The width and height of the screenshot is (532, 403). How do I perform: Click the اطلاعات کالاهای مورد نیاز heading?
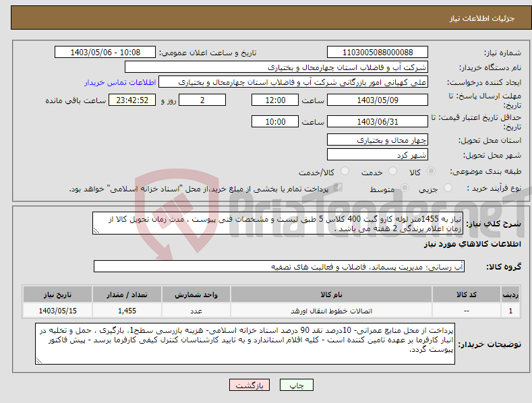[x=472, y=244]
